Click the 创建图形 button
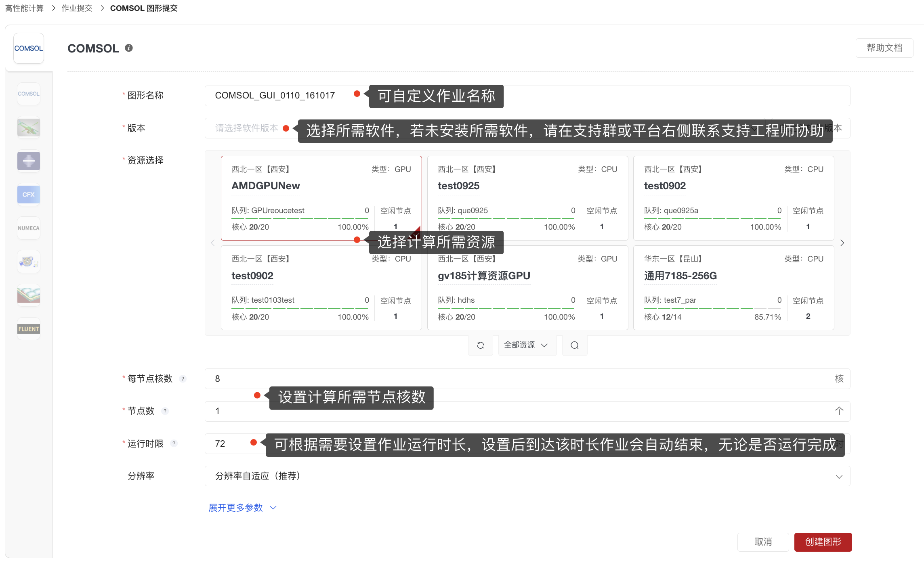This screenshot has height=565, width=924. (823, 542)
